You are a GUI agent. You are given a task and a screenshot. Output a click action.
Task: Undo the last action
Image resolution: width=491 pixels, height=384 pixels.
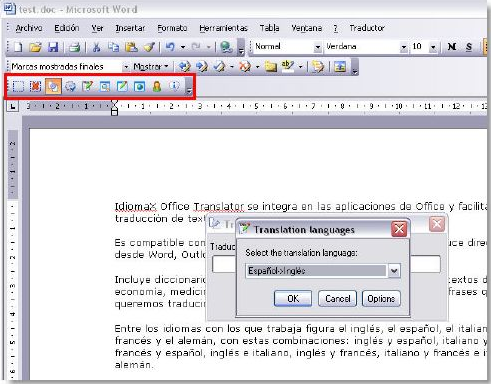[x=170, y=47]
